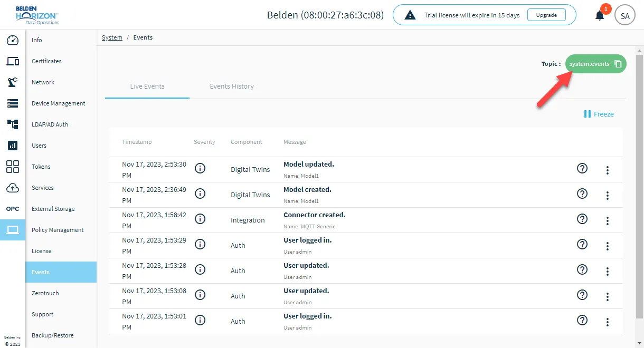
Task: Open the dashboard gauge icon in sidebar
Action: pyautogui.click(x=13, y=40)
